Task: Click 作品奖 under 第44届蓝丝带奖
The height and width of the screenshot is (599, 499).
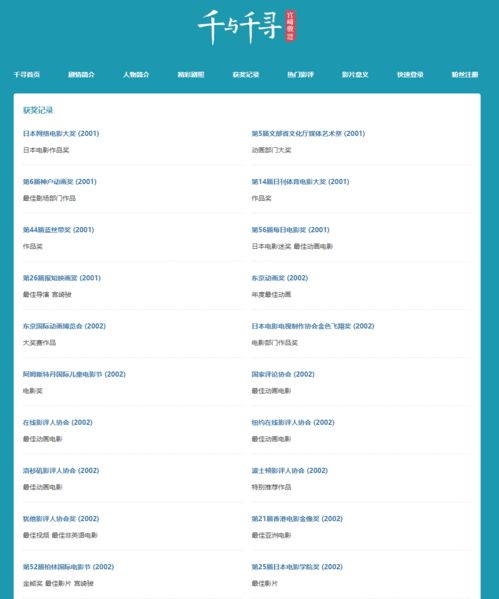Action: (x=33, y=246)
